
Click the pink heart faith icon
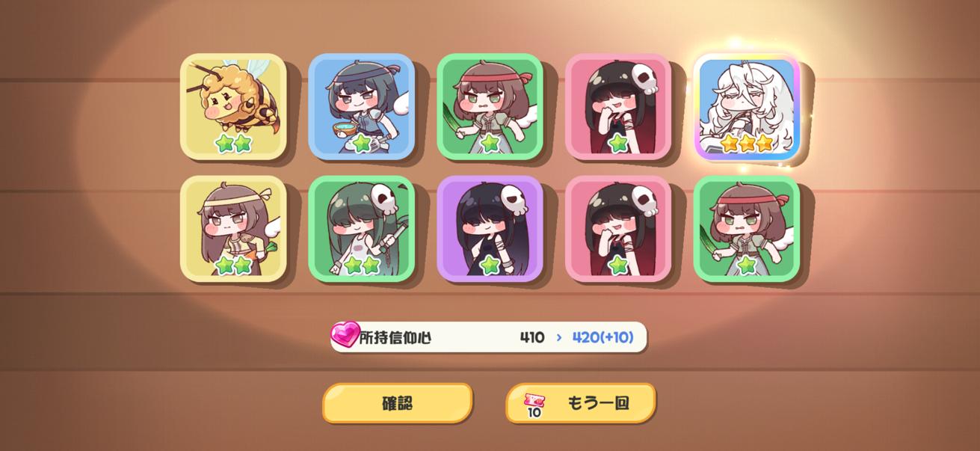(x=345, y=334)
